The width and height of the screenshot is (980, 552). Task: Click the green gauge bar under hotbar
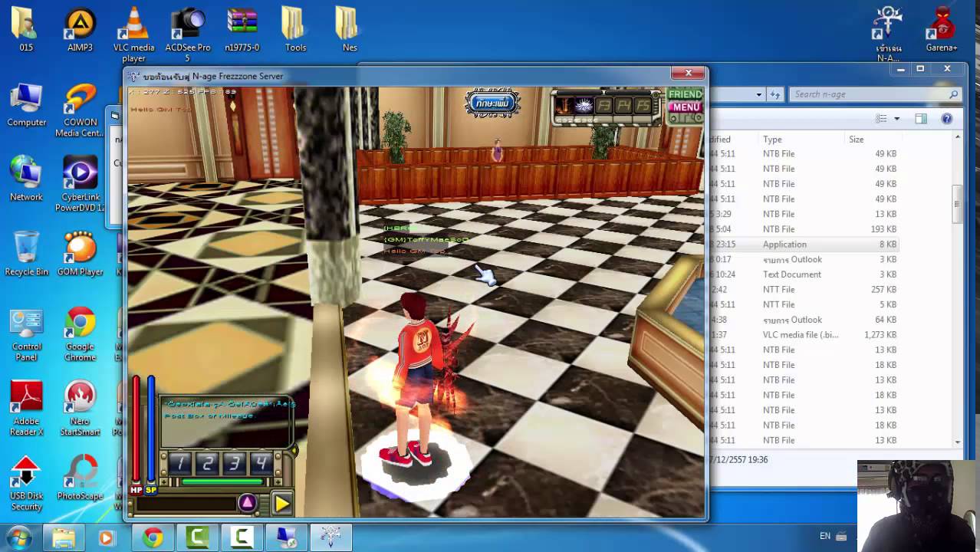tap(222, 482)
